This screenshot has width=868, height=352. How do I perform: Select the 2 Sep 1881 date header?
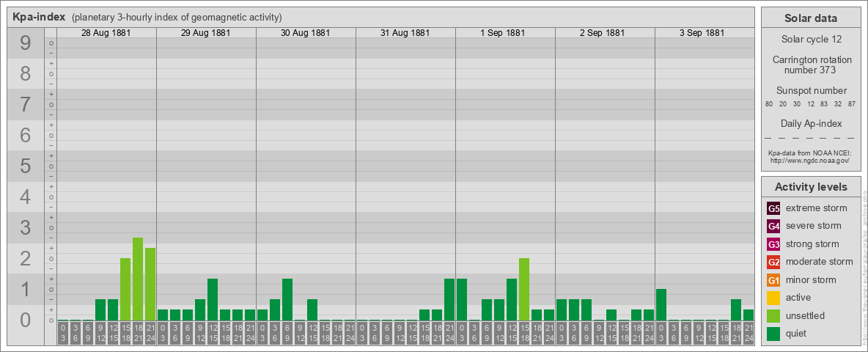tap(603, 33)
